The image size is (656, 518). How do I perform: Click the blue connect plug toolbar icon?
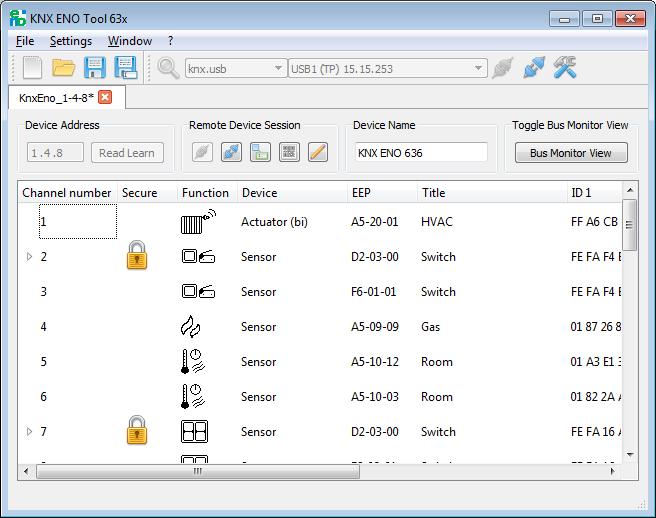tap(534, 67)
